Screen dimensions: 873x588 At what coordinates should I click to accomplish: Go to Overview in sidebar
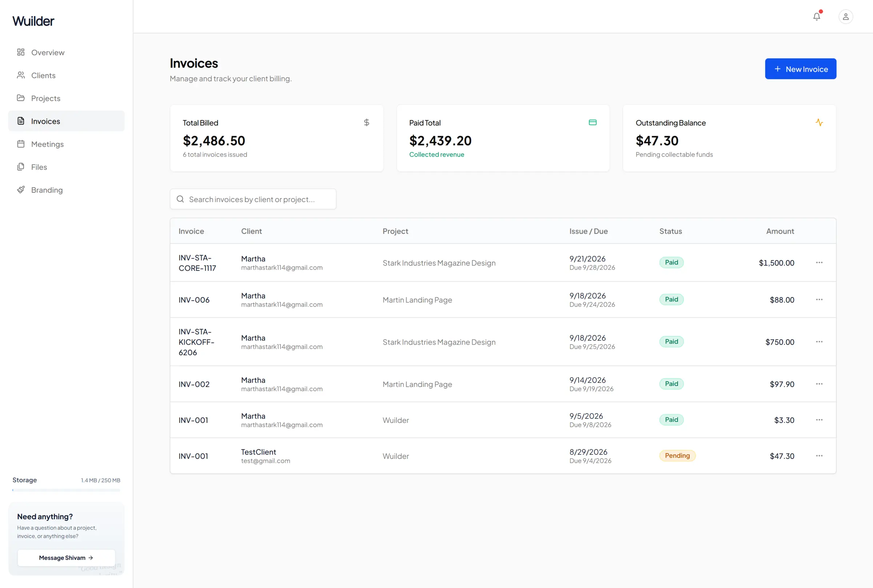(x=66, y=52)
